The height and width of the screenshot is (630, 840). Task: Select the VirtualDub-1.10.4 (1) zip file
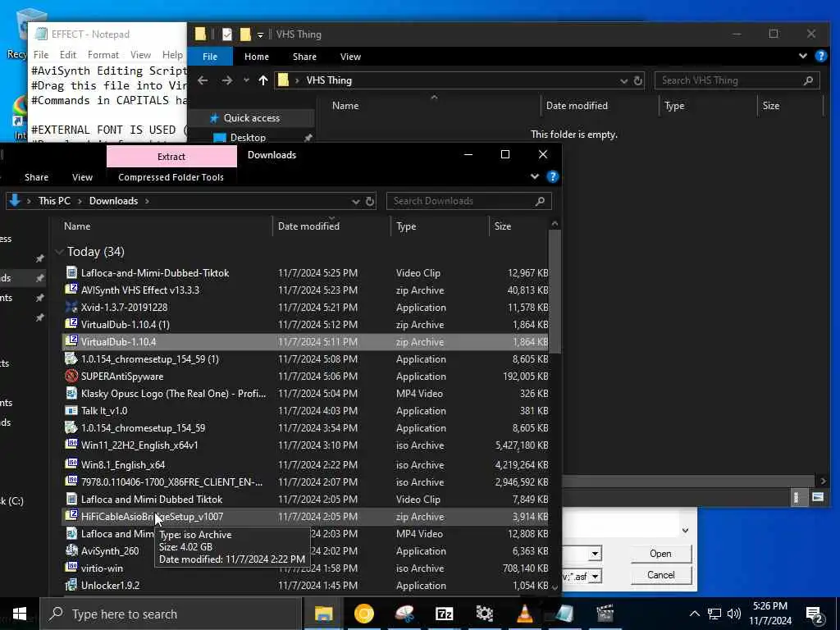click(307, 324)
